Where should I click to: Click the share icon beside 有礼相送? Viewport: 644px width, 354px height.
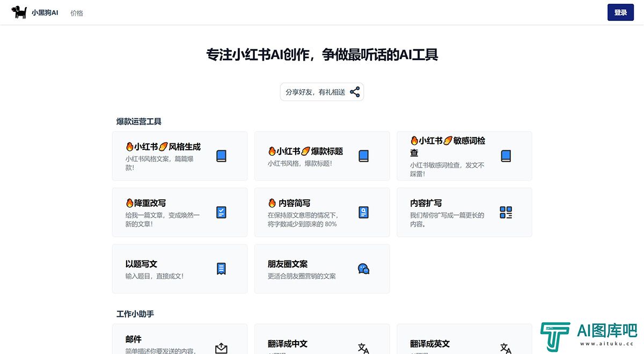coord(355,92)
